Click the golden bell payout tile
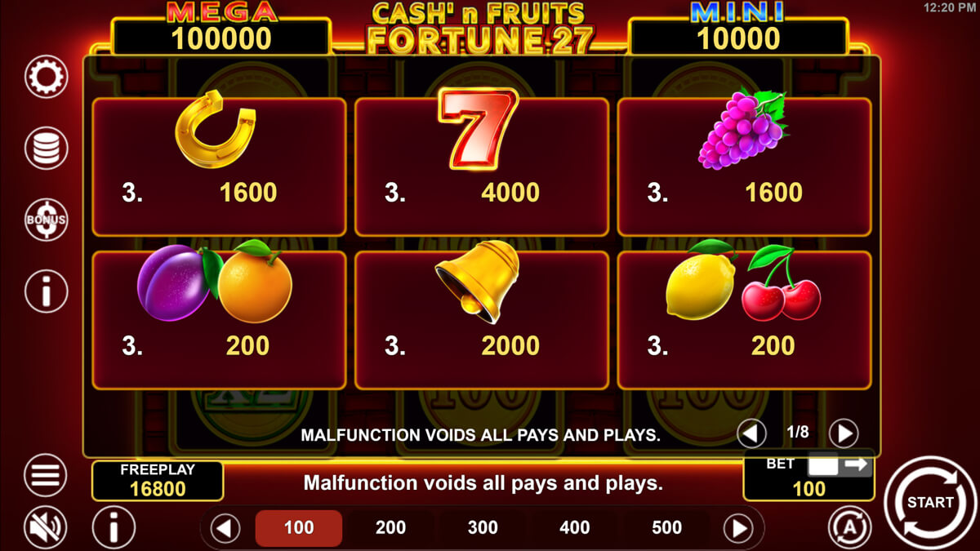This screenshot has height=551, width=980. pyautogui.click(x=482, y=320)
